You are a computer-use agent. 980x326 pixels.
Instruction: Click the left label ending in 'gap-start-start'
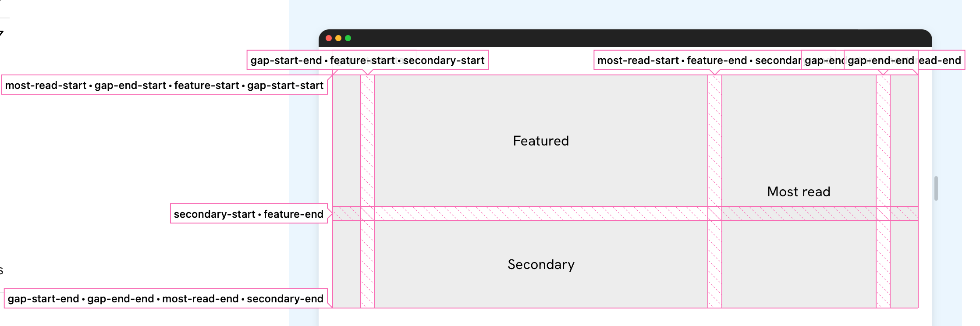pos(164,85)
